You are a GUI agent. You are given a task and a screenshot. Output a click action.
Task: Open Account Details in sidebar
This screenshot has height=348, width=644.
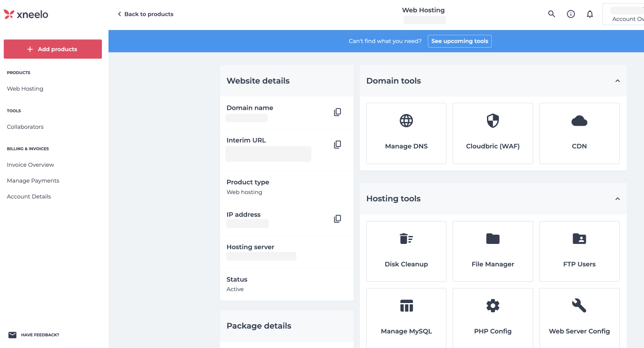coord(29,196)
